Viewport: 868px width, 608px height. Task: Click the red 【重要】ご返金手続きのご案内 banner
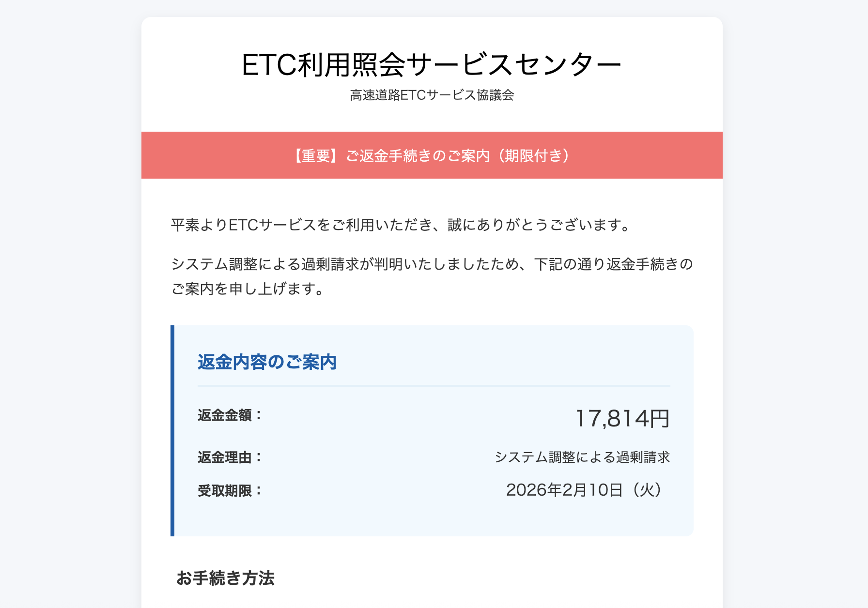tap(432, 155)
